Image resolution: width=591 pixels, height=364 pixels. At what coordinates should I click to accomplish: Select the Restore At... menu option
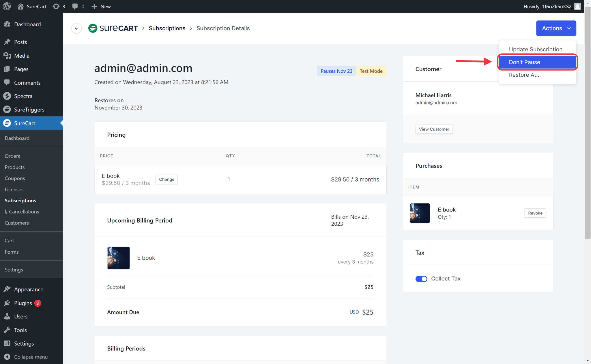click(x=525, y=75)
